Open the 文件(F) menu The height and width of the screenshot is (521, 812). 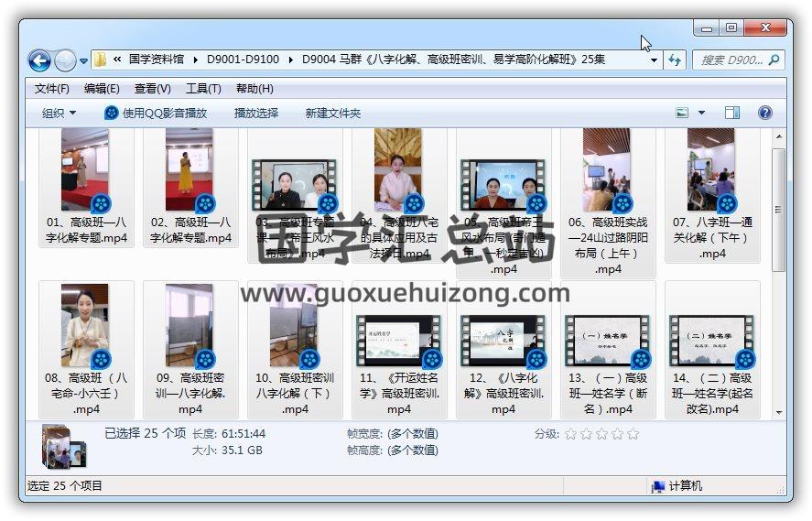52,89
